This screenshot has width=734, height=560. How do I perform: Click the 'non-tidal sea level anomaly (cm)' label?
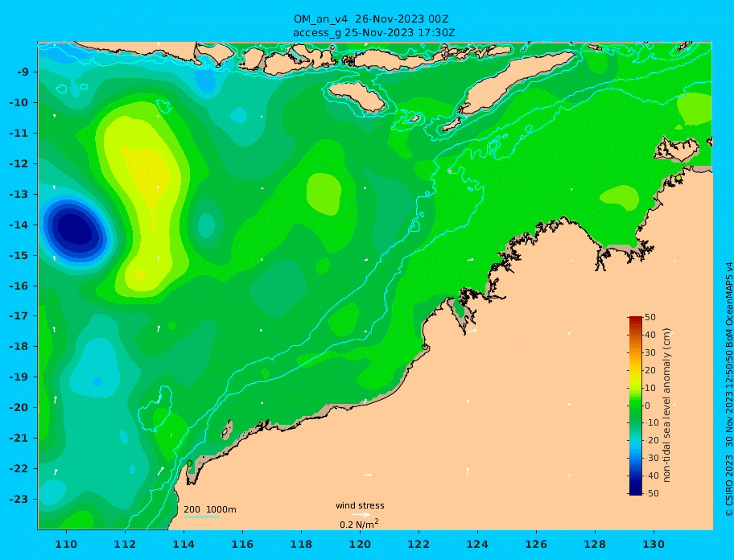point(667,406)
